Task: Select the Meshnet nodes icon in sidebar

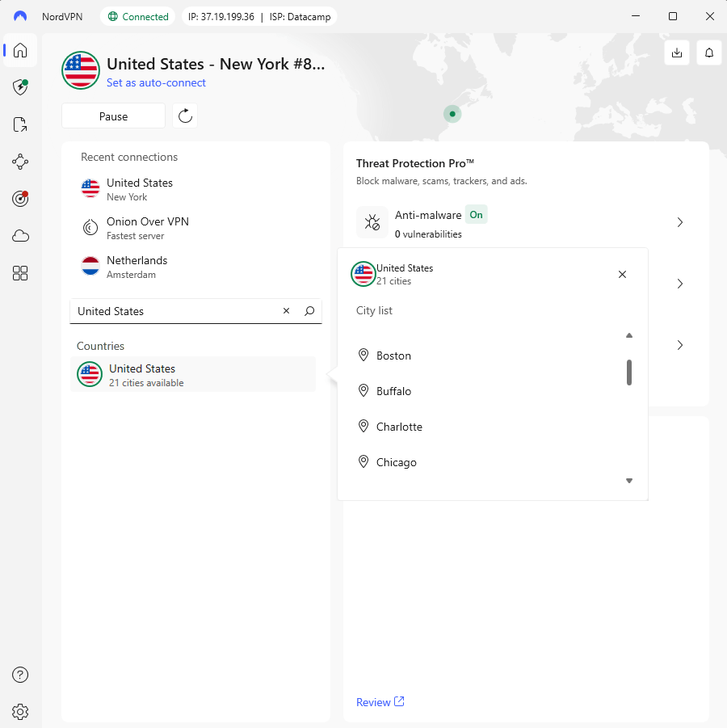Action: pos(19,162)
